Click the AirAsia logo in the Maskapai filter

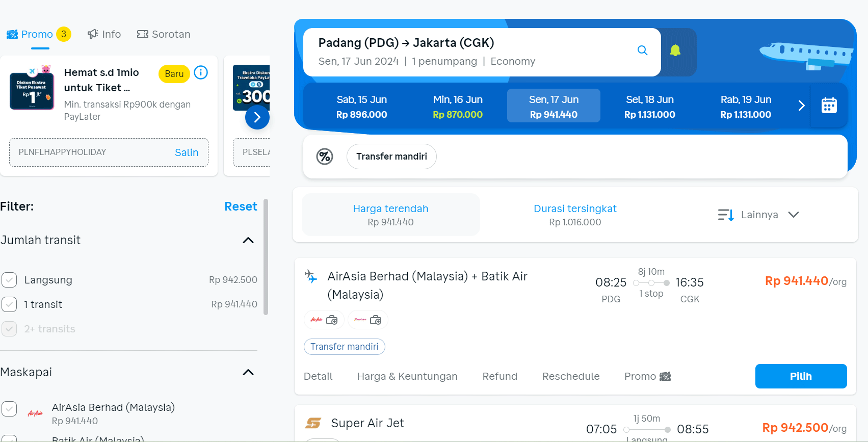point(35,413)
